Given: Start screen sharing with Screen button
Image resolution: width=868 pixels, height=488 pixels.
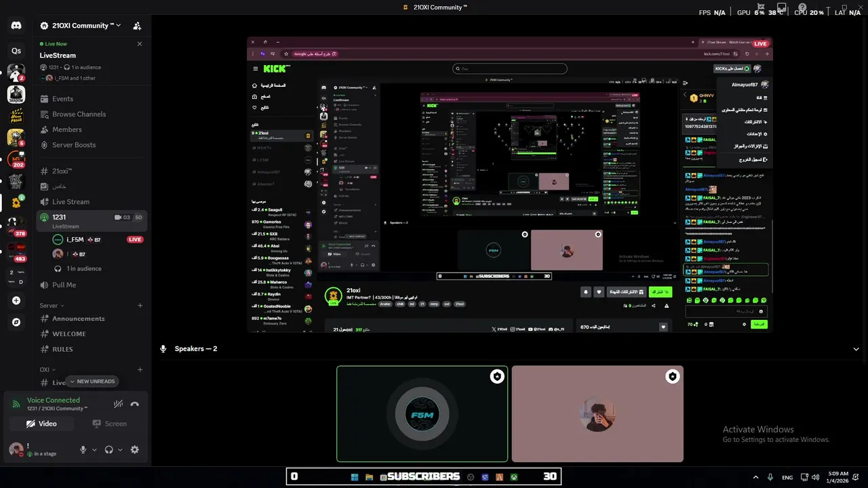Looking at the screenshot, I should pos(108,424).
